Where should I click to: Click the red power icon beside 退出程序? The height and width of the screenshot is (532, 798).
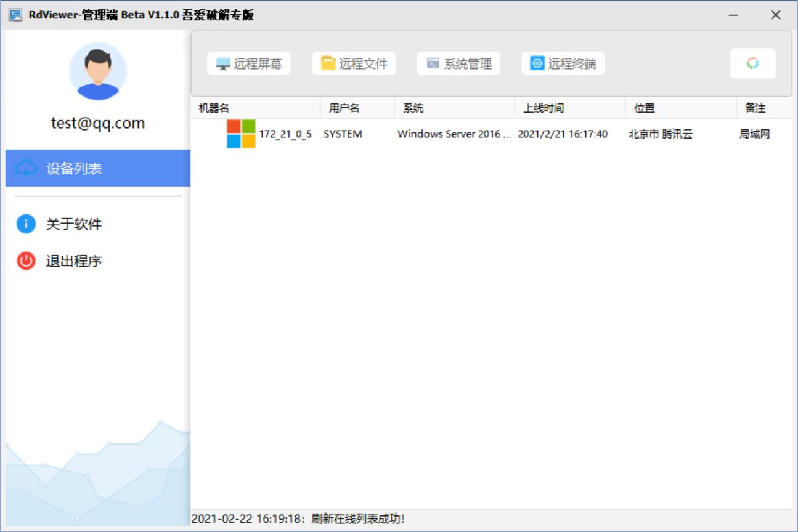coord(26,261)
